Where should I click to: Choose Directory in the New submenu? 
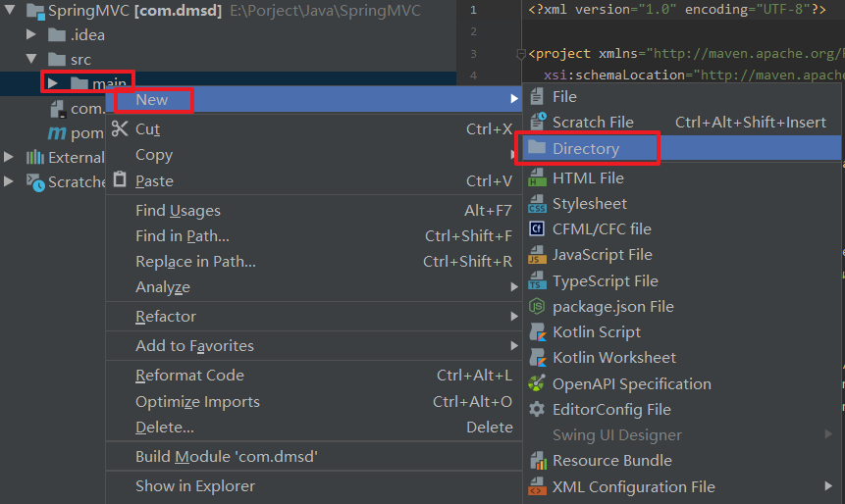click(x=682, y=148)
